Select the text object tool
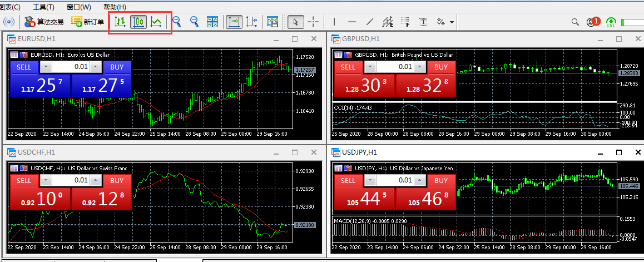 point(423,22)
